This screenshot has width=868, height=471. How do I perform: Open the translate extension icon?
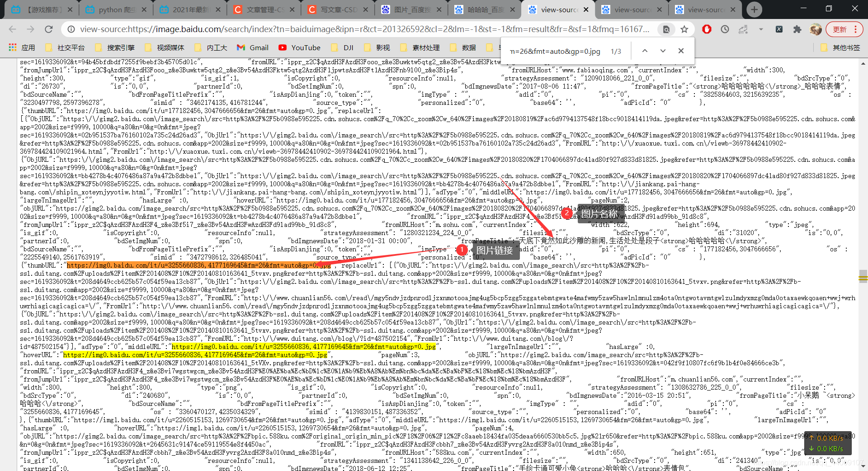(743, 29)
